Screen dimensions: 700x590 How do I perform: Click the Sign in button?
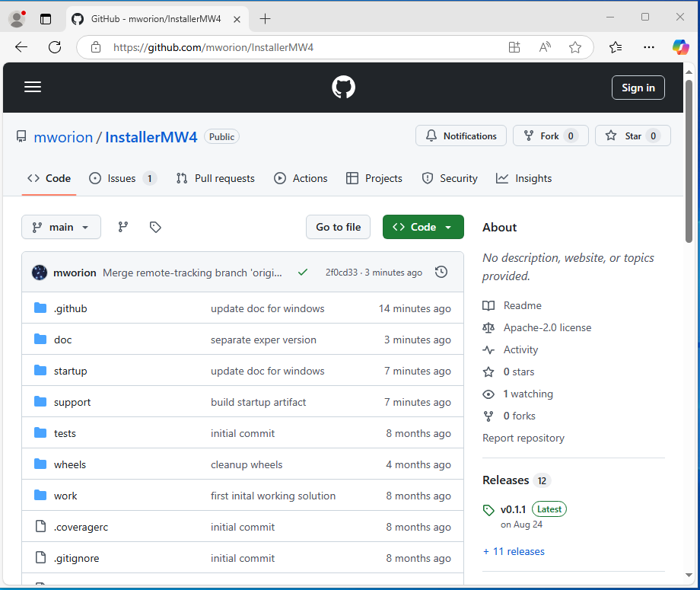(638, 88)
